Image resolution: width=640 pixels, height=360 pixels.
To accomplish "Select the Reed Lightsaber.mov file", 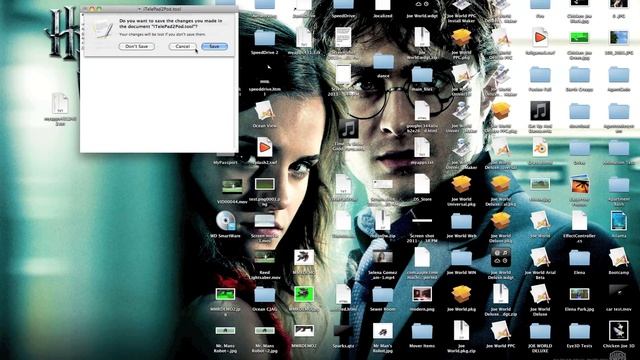I will tap(264, 258).
